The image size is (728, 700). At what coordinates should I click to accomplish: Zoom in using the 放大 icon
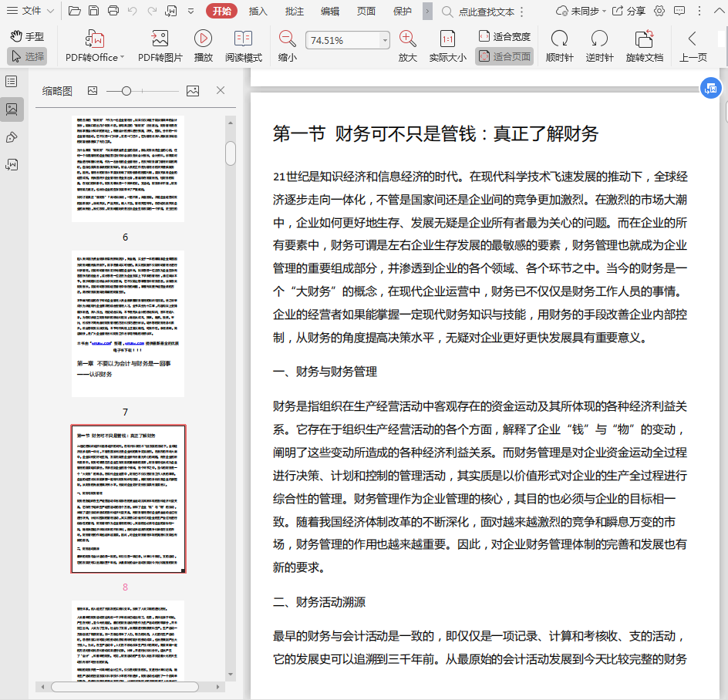coord(407,39)
